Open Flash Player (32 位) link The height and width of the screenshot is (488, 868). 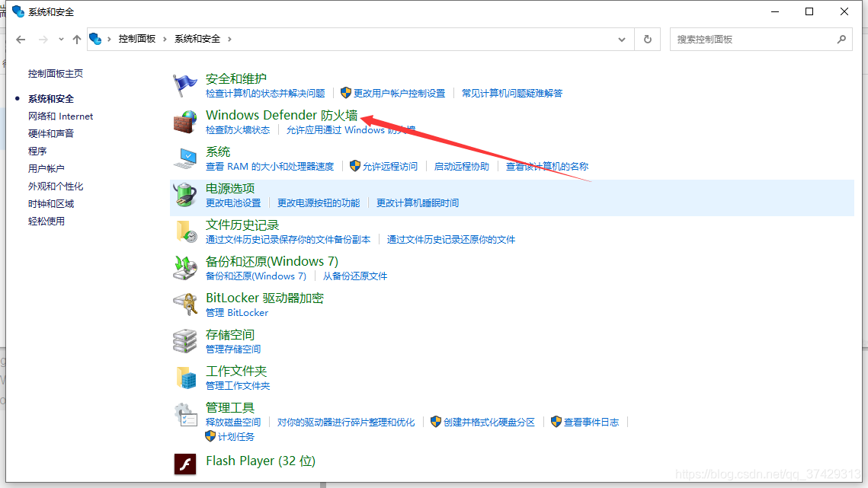point(260,461)
